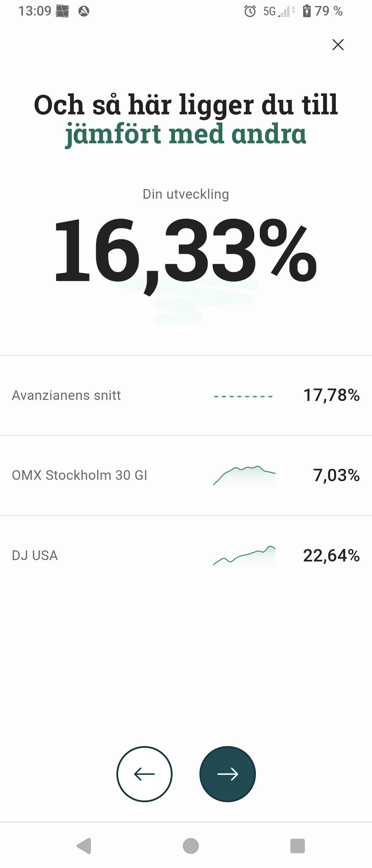Go back with the left arrow button
The height and width of the screenshot is (868, 372).
(144, 774)
